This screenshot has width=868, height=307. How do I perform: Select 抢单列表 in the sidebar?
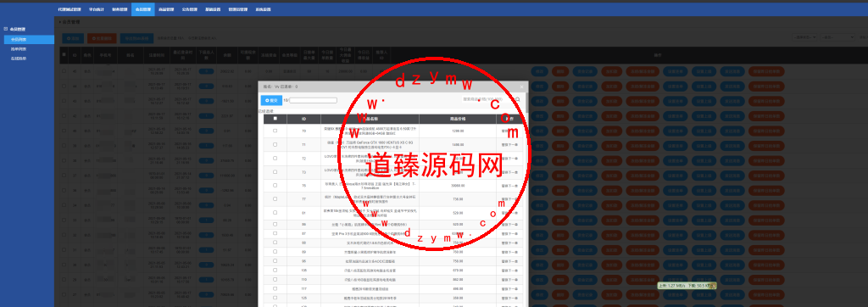tap(19, 49)
